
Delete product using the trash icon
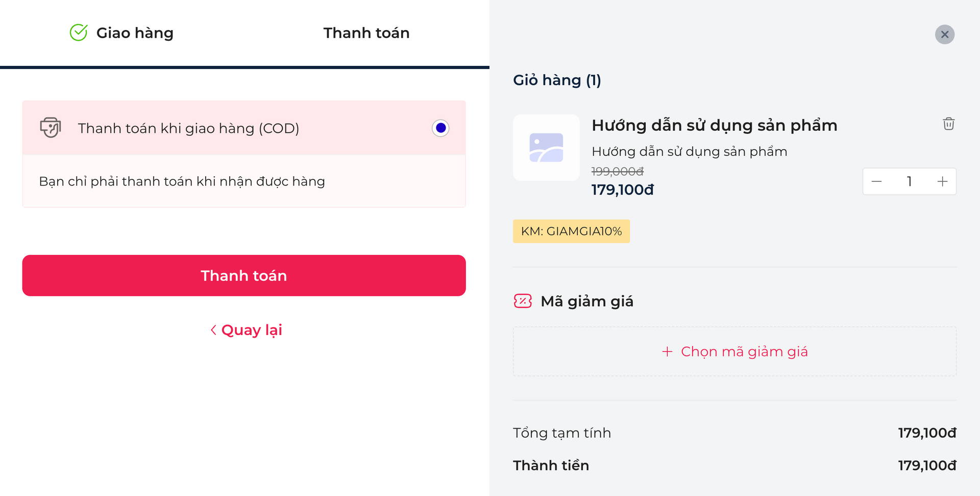(x=948, y=124)
